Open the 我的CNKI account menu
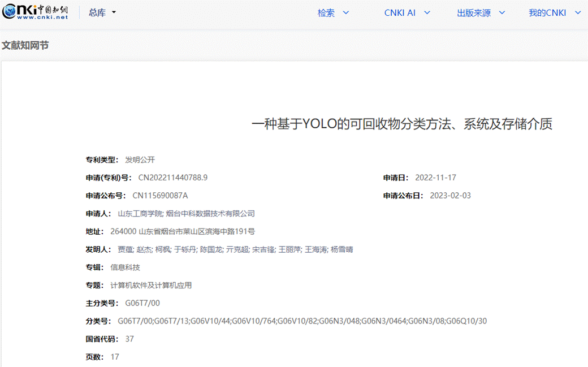 click(554, 13)
